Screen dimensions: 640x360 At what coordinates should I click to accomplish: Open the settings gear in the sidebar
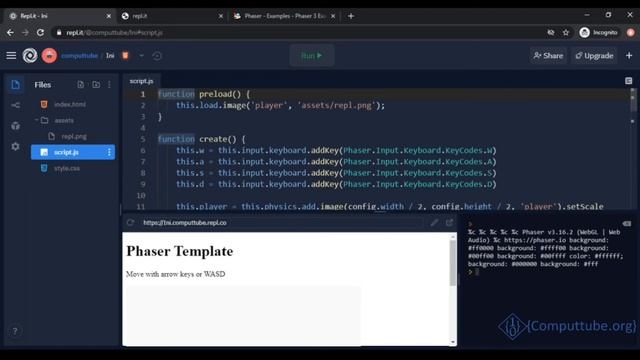pyautogui.click(x=16, y=146)
